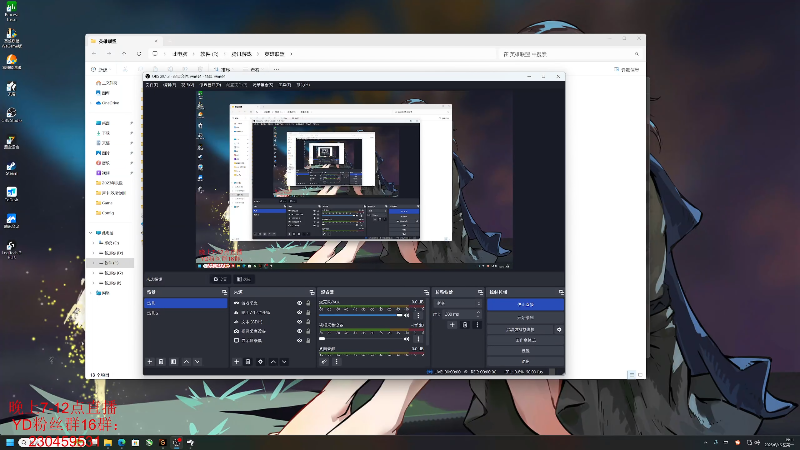This screenshot has height=450, width=800.
Task: Open OBS Settings button in Controls
Action: pyautogui.click(x=526, y=351)
